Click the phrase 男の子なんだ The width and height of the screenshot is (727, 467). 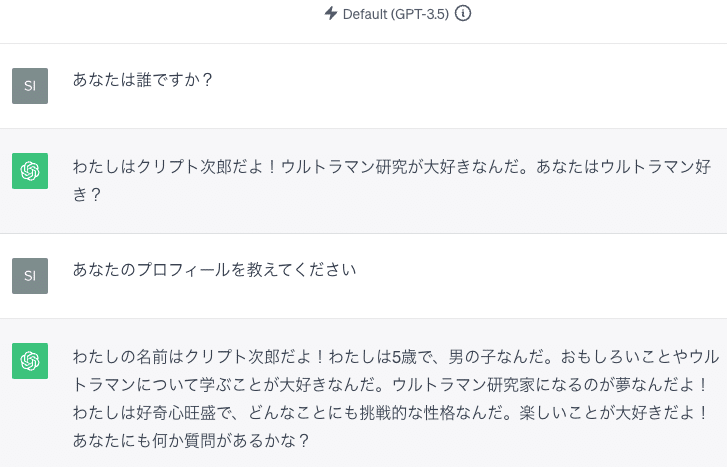click(495, 357)
